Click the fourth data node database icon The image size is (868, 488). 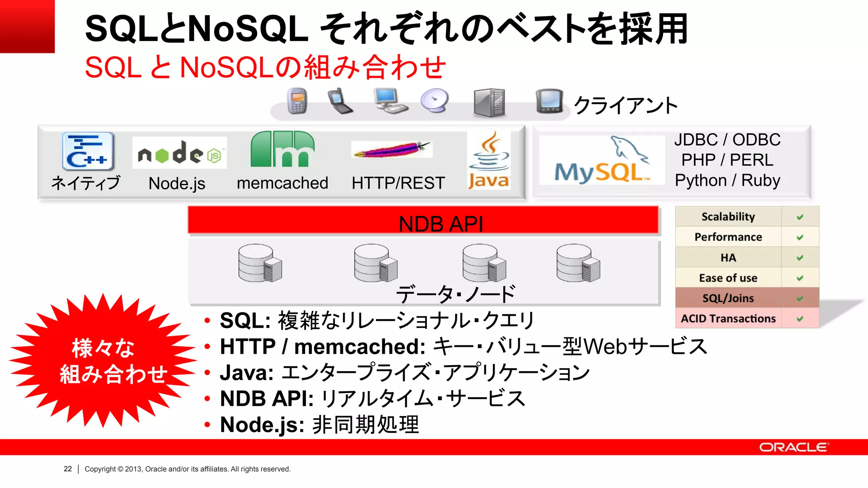pyautogui.click(x=579, y=263)
